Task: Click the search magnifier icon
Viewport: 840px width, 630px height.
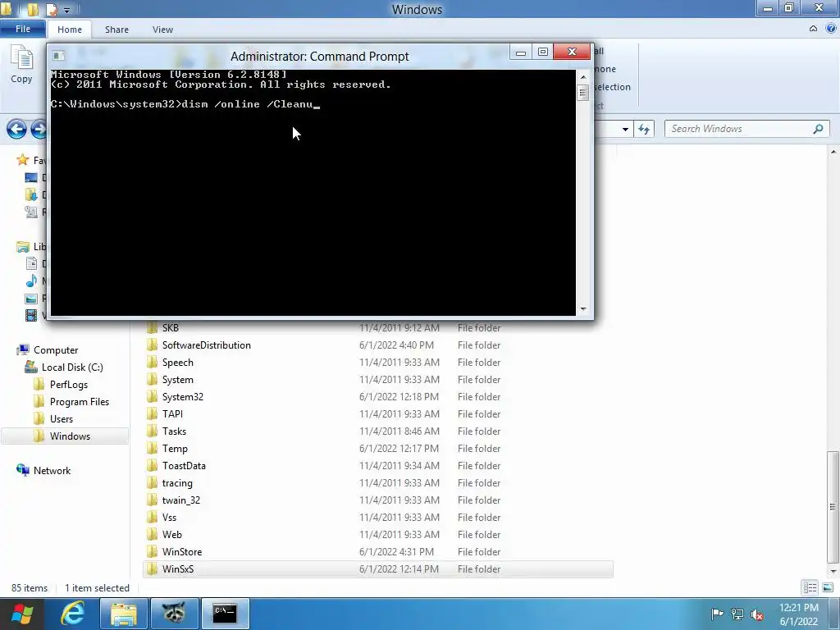Action: click(x=818, y=129)
